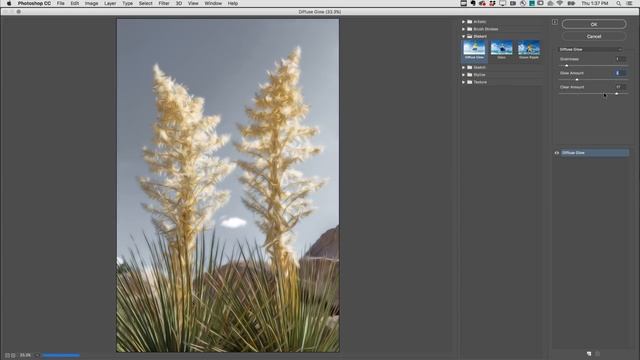Expand the Texture filter folder
Screen dimensions: 640x360
pyautogui.click(x=463, y=82)
